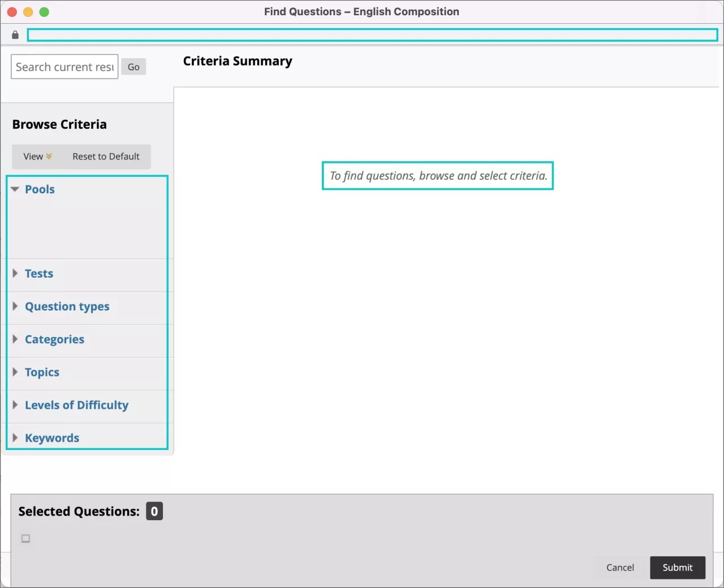724x588 pixels.
Task: Click the disclosure triangle next to Pools
Action: [14, 189]
